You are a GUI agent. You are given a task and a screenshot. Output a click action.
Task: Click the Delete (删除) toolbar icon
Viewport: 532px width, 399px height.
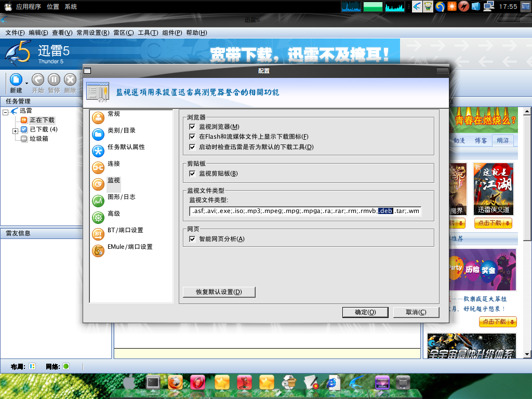(70, 79)
